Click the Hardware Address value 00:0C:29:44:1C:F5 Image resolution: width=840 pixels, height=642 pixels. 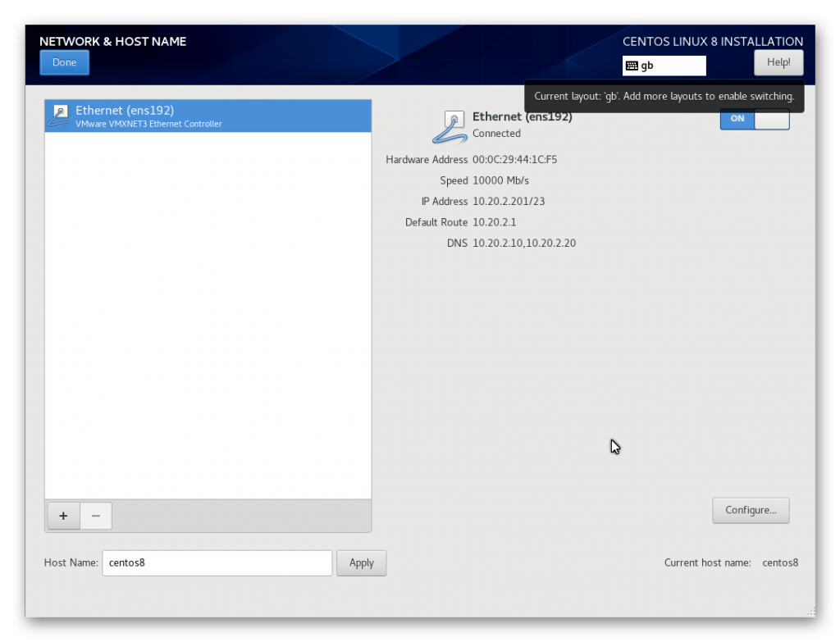[515, 160]
